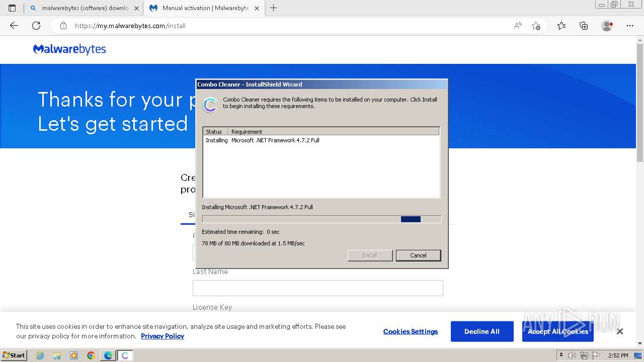Click the taskbar clock 2:52 PM
The image size is (644, 362).
618,355
